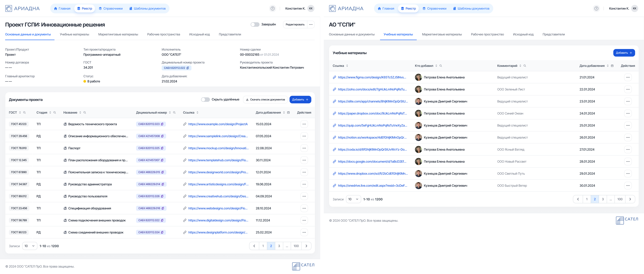
Task: Copy decimal number САБУ.620112.026
Action: [x=162, y=196]
